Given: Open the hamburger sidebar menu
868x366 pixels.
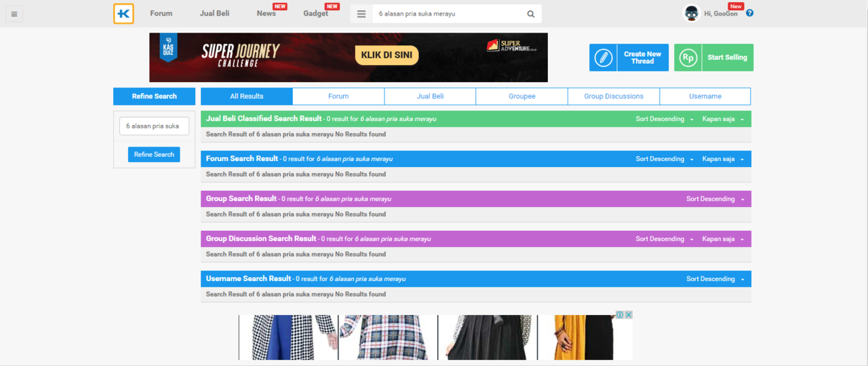Looking at the screenshot, I should point(14,14).
